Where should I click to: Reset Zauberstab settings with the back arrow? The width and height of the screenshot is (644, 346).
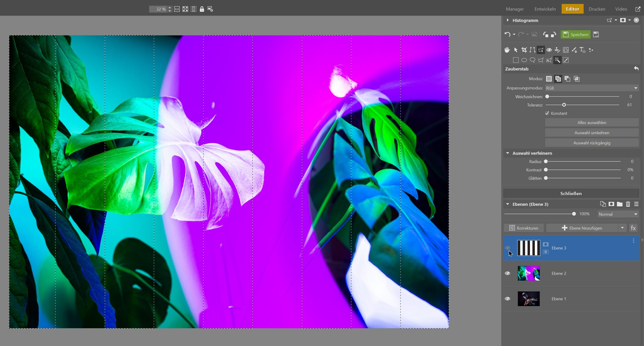pos(636,69)
